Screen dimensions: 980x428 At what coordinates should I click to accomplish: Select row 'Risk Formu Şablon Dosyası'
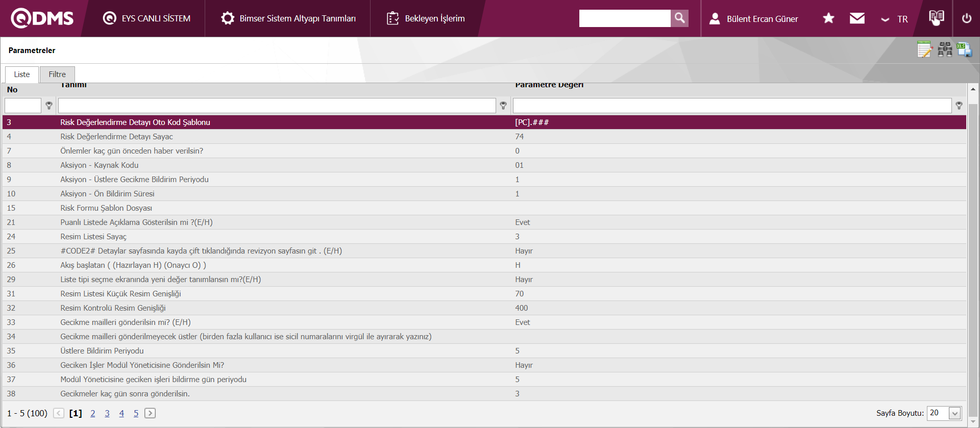coord(484,208)
